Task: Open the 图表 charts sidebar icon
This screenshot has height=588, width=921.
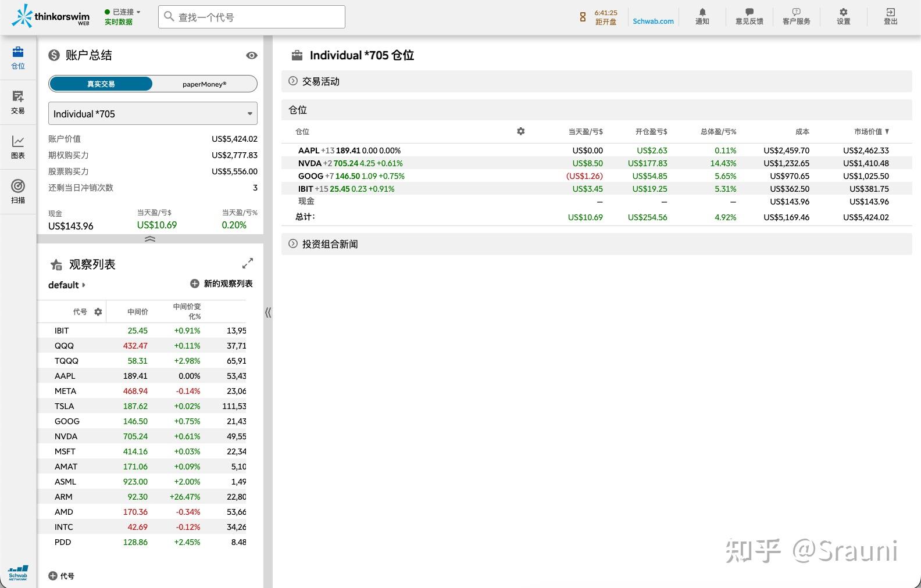Action: (x=18, y=147)
